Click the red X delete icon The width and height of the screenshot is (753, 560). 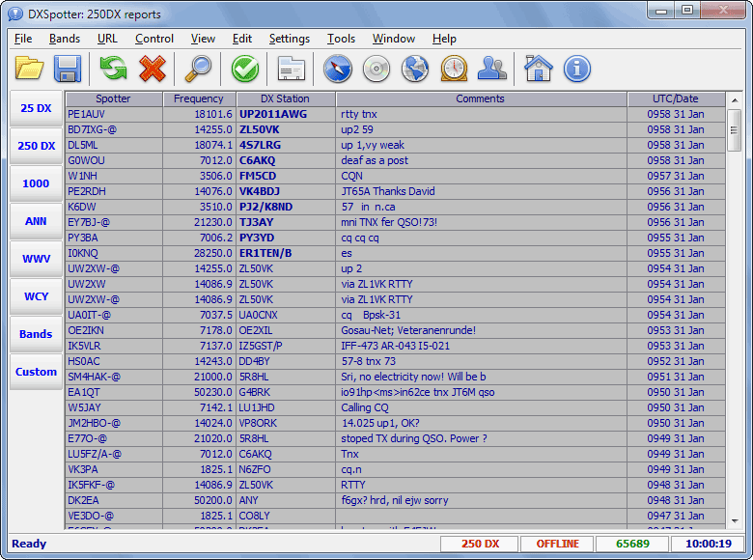pos(152,69)
